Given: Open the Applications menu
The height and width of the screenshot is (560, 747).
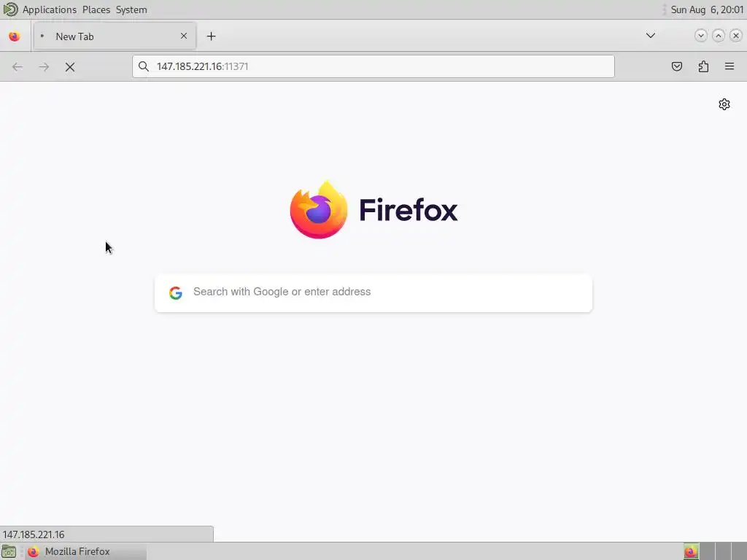Looking at the screenshot, I should [50, 9].
